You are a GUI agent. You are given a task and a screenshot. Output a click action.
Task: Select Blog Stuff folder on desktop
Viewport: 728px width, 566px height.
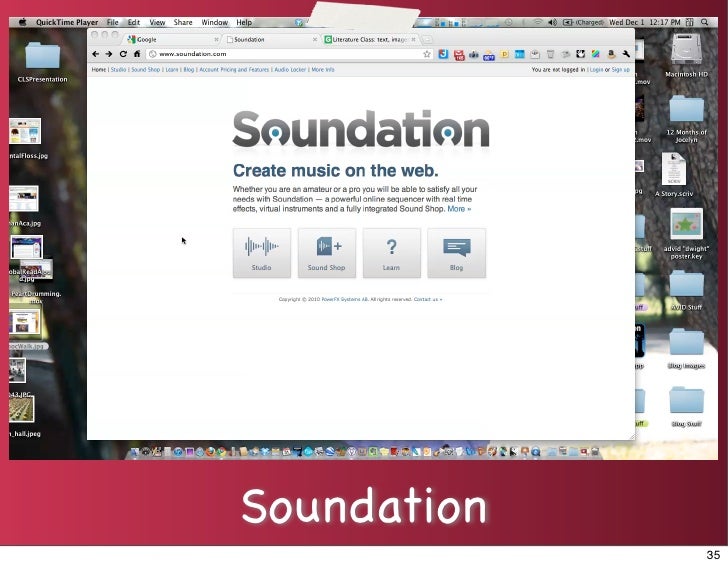tap(686, 407)
